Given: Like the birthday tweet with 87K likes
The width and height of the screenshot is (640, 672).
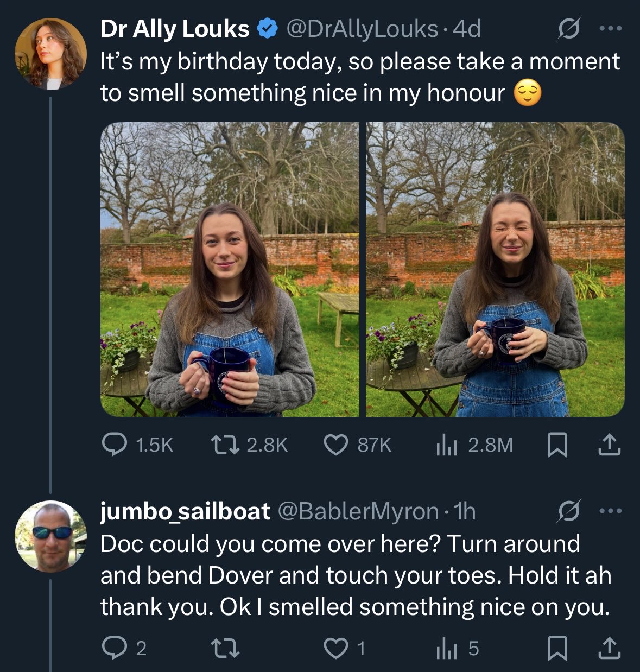Looking at the screenshot, I should (x=335, y=445).
